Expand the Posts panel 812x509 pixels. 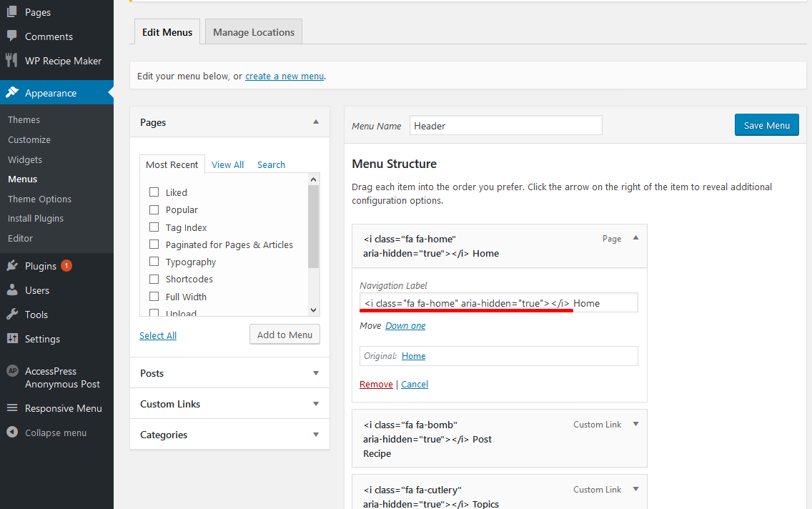(x=316, y=373)
